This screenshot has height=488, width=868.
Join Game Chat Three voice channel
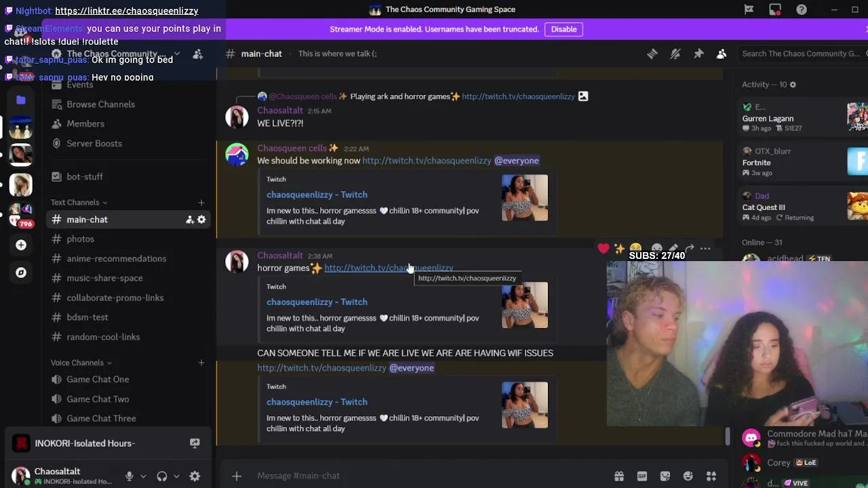(x=101, y=419)
